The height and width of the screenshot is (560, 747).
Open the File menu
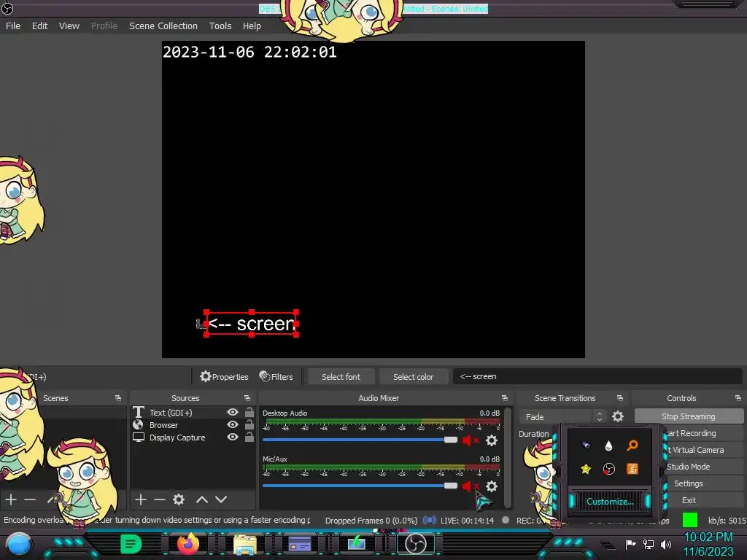[x=13, y=26]
